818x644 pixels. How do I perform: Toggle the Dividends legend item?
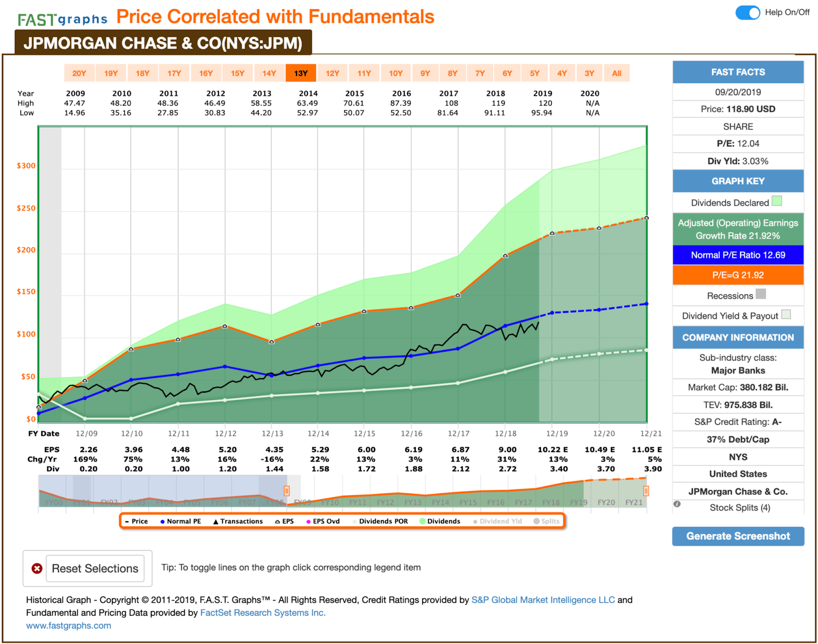440,521
